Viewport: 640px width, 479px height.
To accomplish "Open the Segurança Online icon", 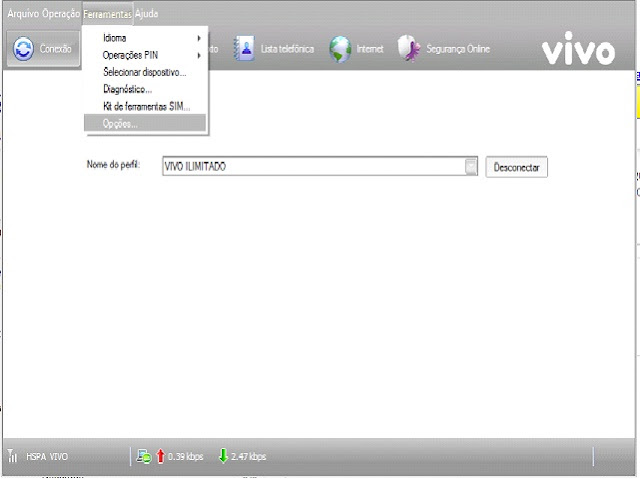I will 409,48.
